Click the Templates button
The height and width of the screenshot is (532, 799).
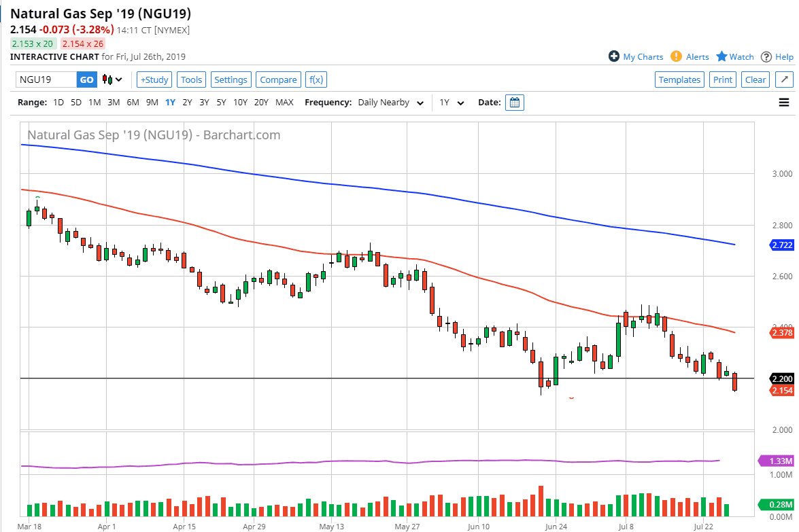(679, 79)
